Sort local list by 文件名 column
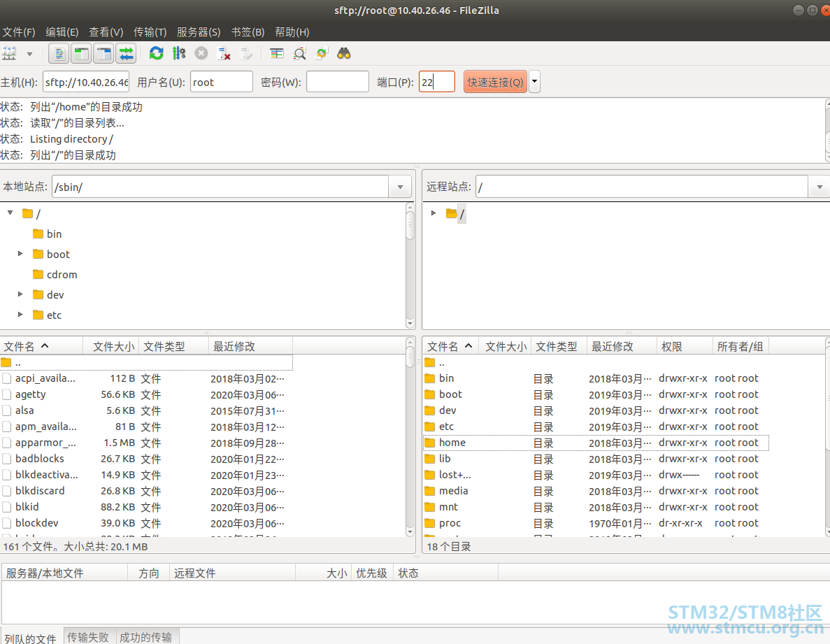The height and width of the screenshot is (644, 830). coord(42,347)
